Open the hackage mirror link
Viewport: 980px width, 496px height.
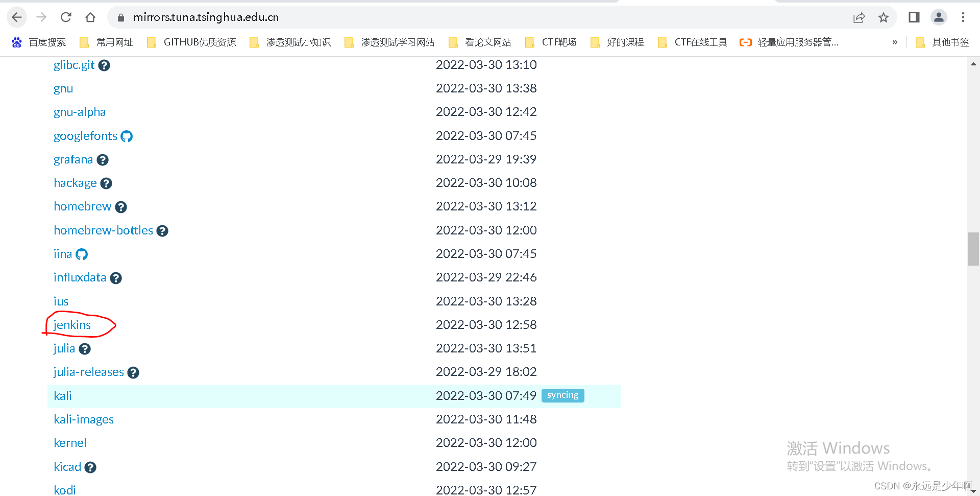pos(75,183)
